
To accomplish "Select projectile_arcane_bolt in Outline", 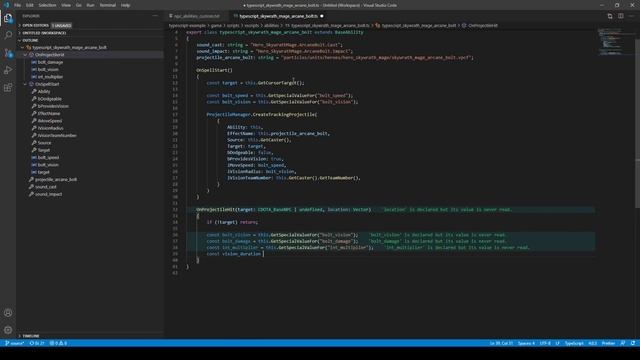I will click(x=56, y=180).
